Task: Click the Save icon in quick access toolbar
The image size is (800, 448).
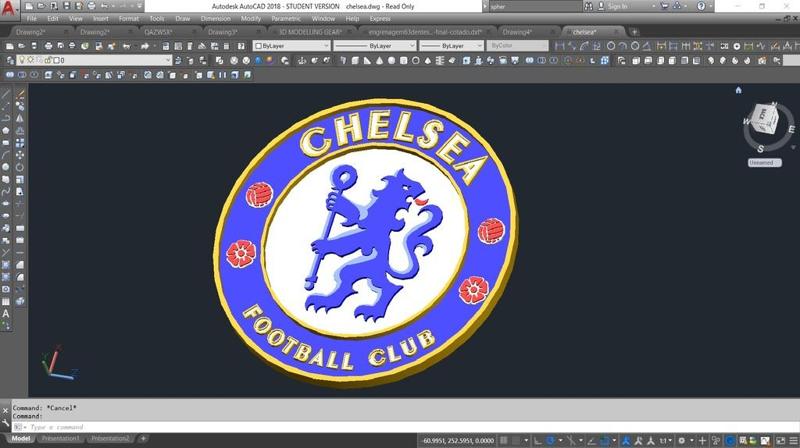Action: point(66,7)
